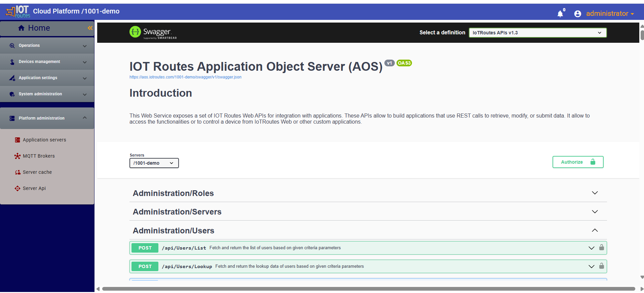The width and height of the screenshot is (644, 293).
Task: Collapse Platform administration section
Action: click(x=47, y=118)
